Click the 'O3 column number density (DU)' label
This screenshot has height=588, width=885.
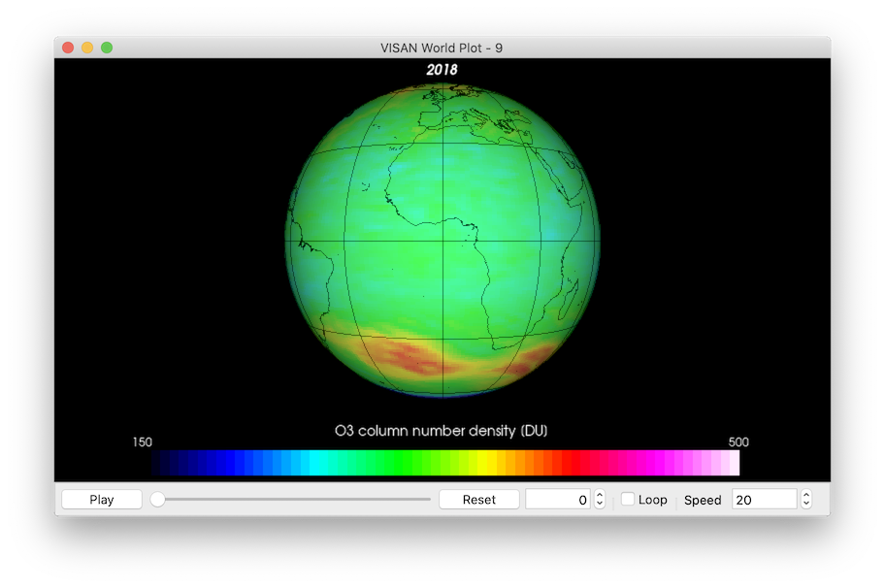441,431
